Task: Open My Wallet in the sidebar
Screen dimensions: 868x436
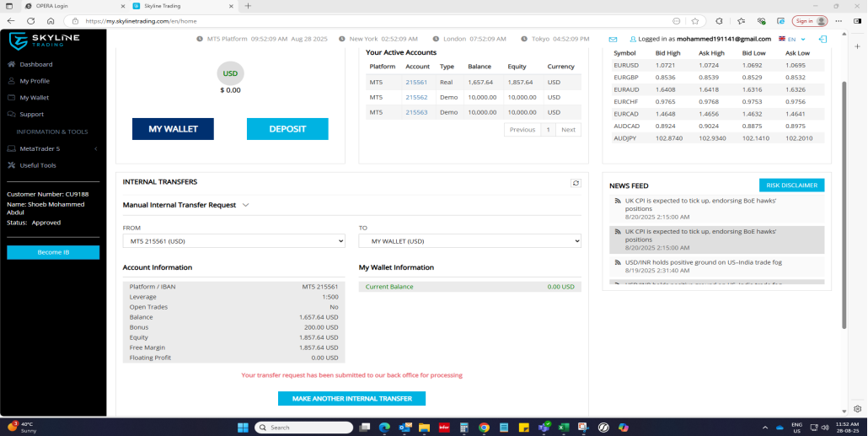Action: 35,98
